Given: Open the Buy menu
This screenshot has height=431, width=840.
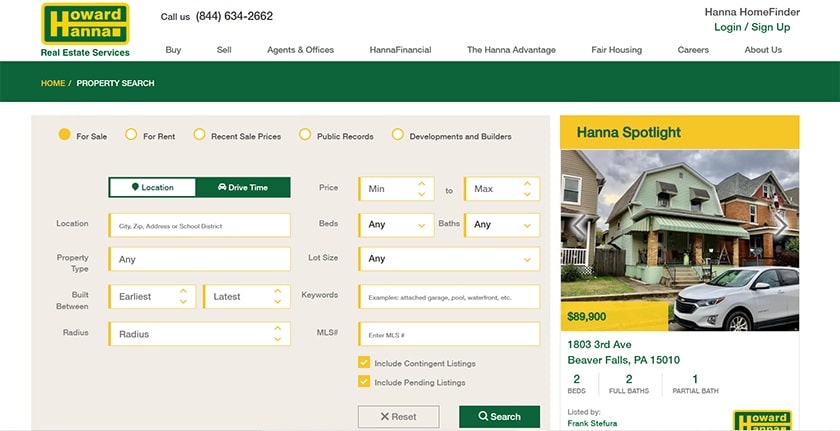Looking at the screenshot, I should (x=173, y=50).
